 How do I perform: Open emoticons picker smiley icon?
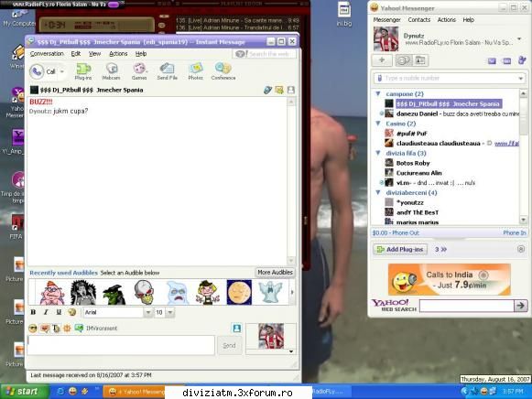click(x=33, y=329)
